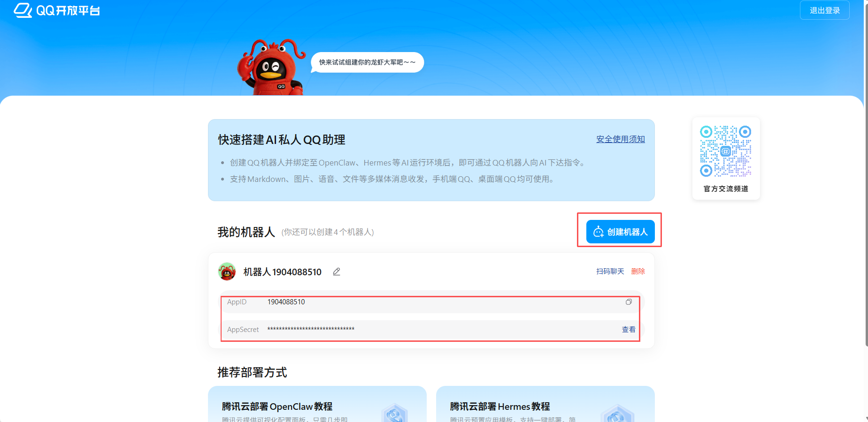Click the speech bubble 快来试试组建你的龙虾大军吧
Image resolution: width=868 pixels, height=422 pixels.
tap(368, 62)
